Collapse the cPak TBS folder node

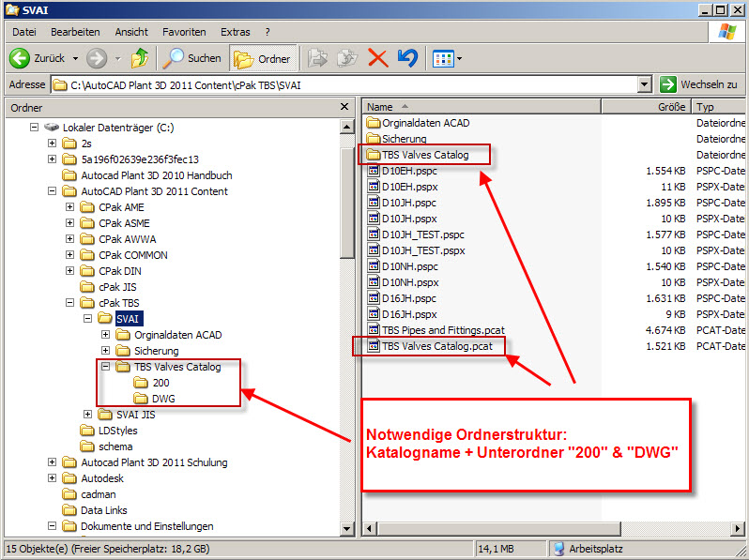coord(69,303)
